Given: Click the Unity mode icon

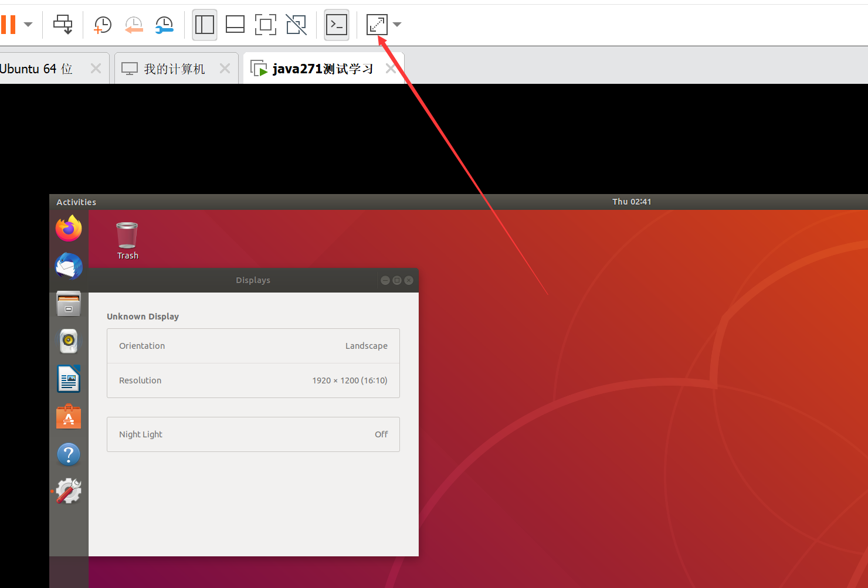Looking at the screenshot, I should click(x=296, y=25).
